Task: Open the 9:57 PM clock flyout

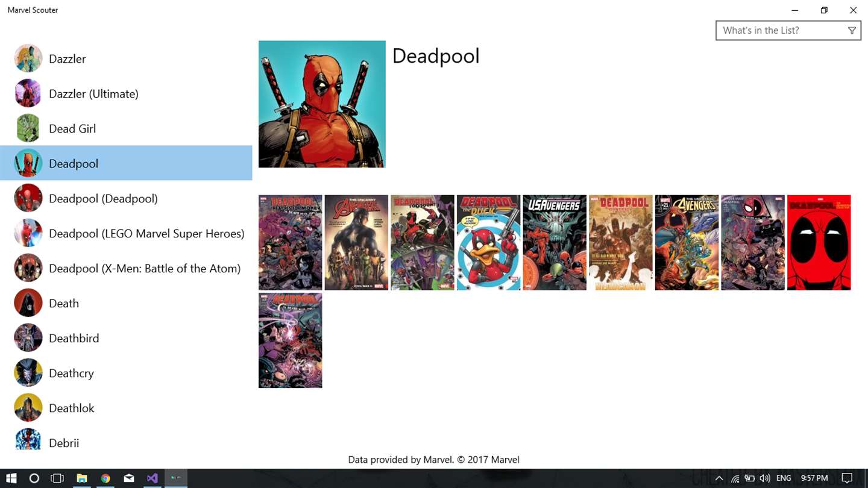Action: tap(814, 478)
